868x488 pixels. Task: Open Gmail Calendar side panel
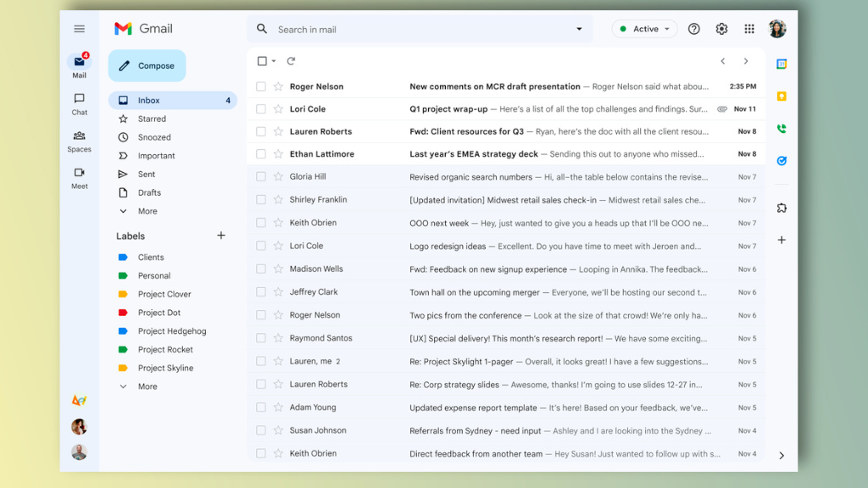(782, 64)
